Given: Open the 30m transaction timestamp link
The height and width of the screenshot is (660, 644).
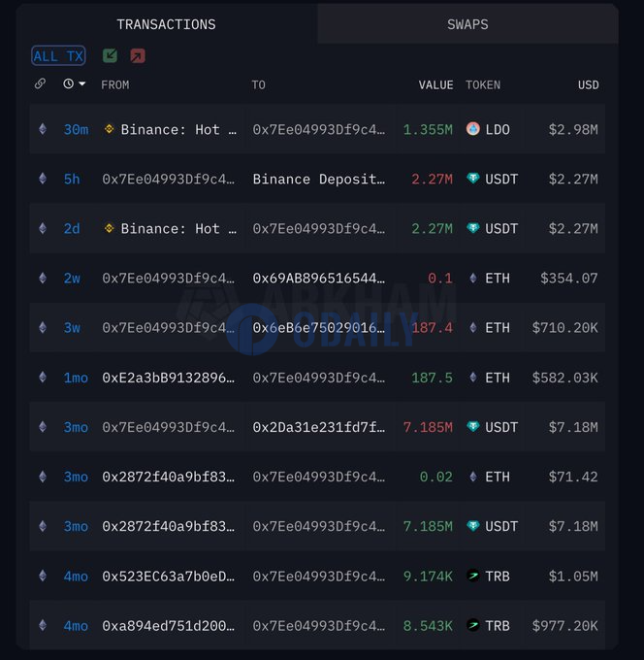Looking at the screenshot, I should click(x=77, y=129).
